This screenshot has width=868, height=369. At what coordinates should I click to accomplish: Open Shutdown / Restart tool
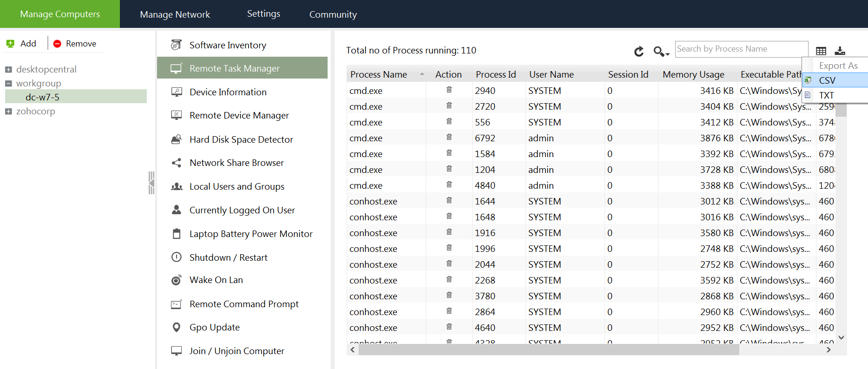coord(228,257)
